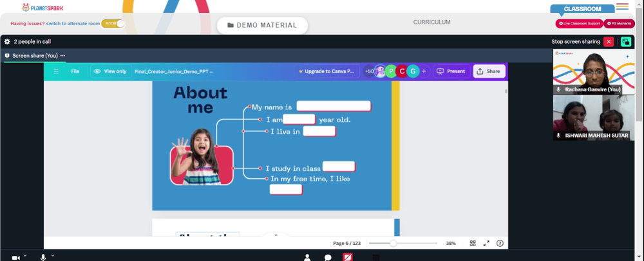Click switch to alternate room link

pos(73,24)
